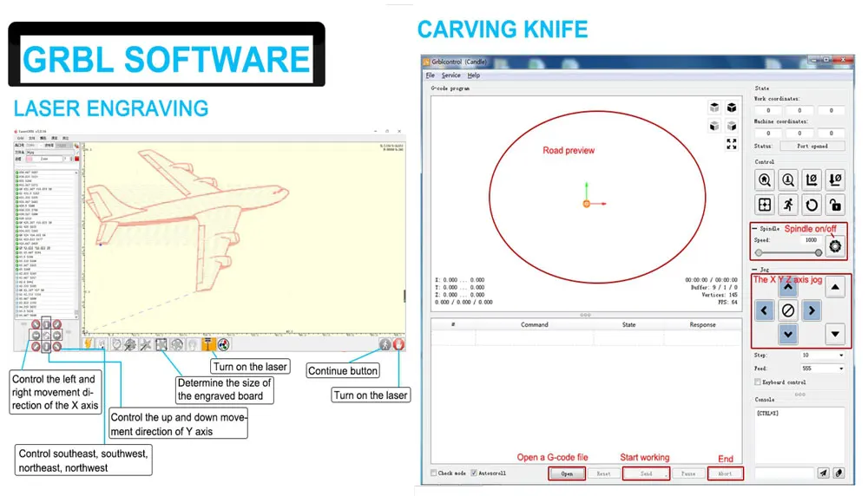Click the Unlock padlock control icon
This screenshot has width=868, height=496.
click(835, 205)
